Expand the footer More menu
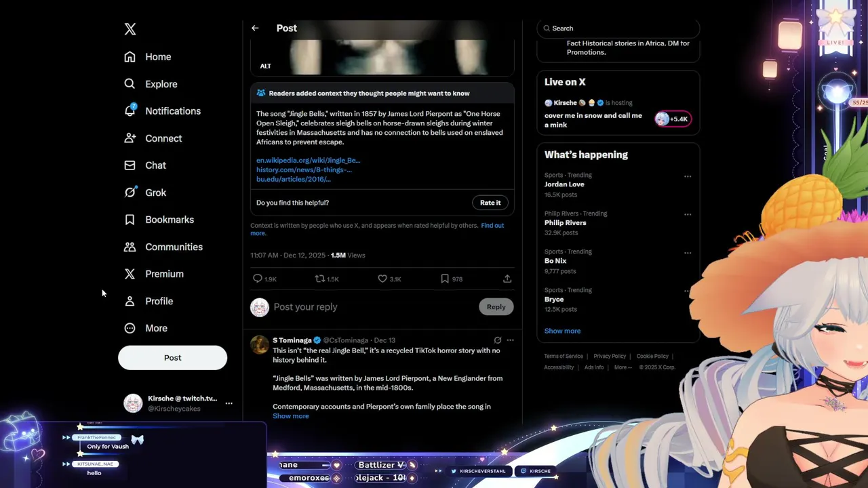868x488 pixels. tap(623, 367)
